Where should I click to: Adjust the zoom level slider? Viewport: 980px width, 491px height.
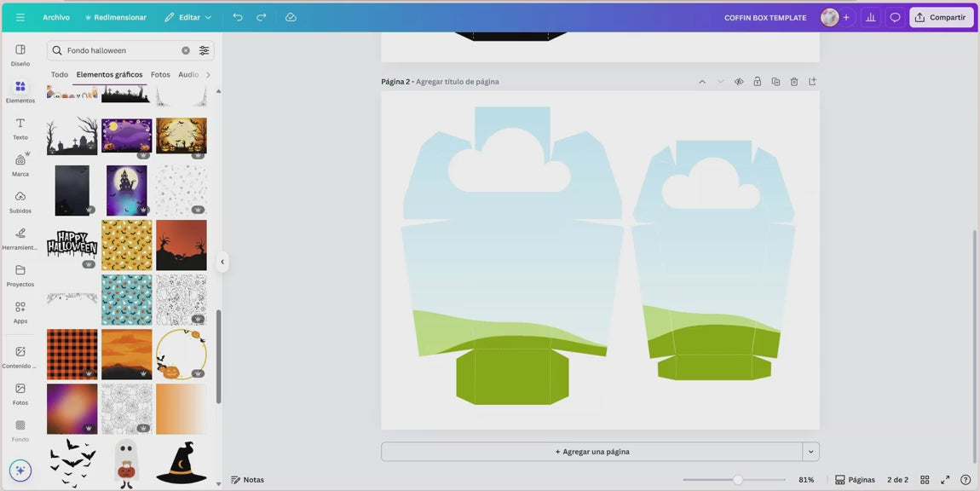737,480
